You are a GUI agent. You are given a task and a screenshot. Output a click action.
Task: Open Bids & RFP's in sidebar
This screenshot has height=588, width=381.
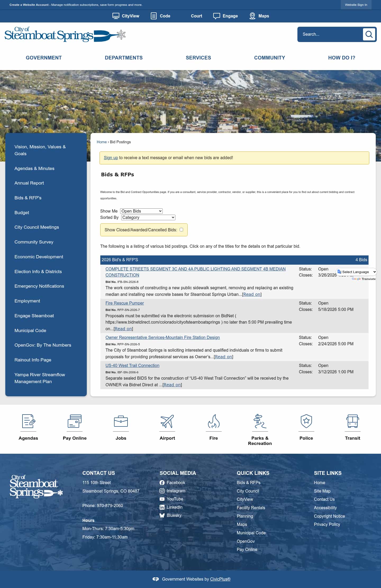[x=28, y=198]
